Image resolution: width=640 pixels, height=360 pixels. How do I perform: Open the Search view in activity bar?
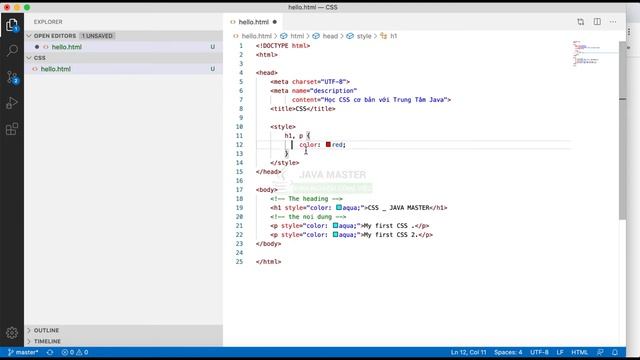tap(12, 51)
